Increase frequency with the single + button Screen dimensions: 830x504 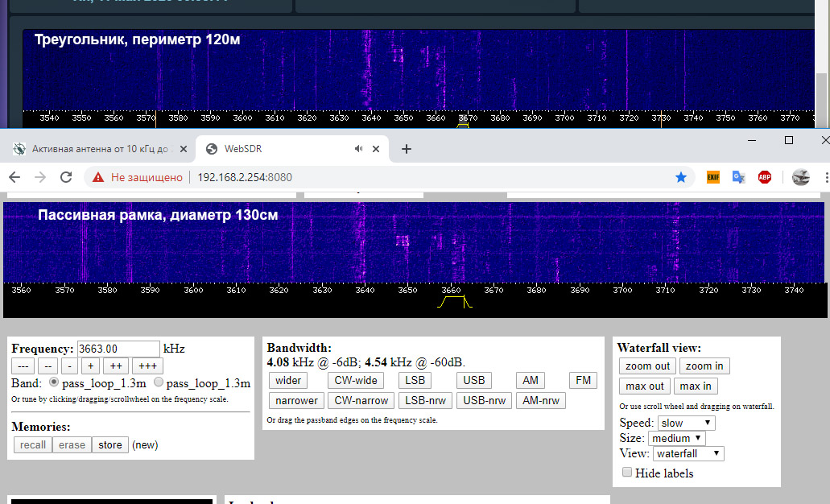(x=90, y=366)
